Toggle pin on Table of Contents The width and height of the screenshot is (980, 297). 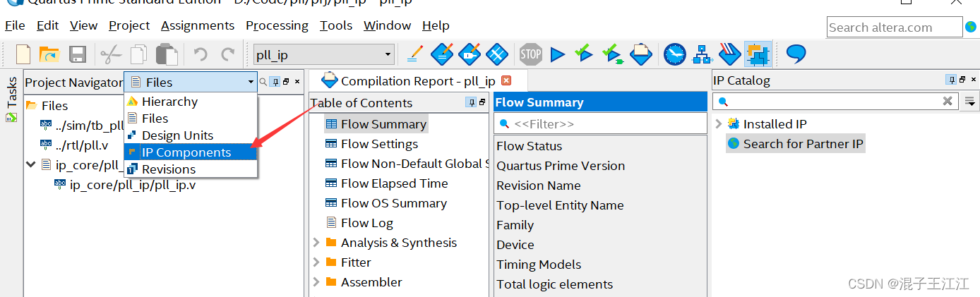pos(471,102)
